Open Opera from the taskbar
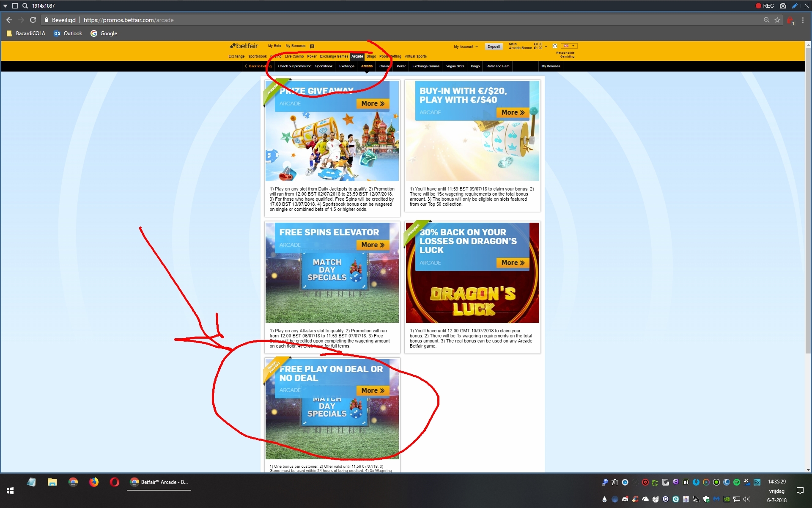Image resolution: width=812 pixels, height=508 pixels. click(x=115, y=482)
